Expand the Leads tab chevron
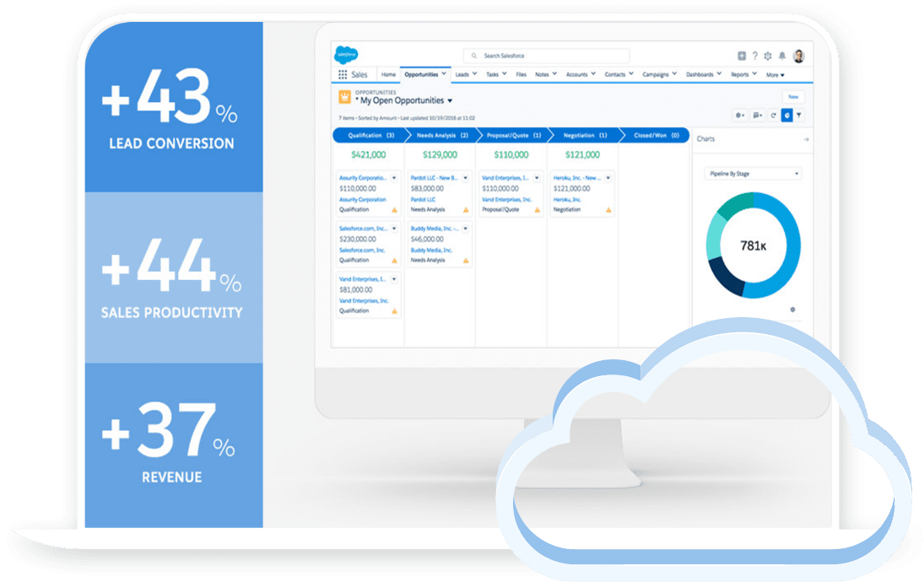924x582 pixels. point(474,74)
